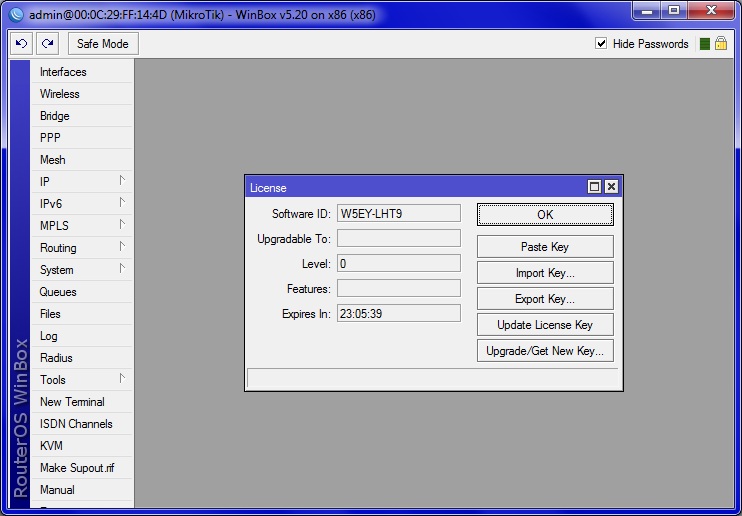
Task: Maximize the WinBox window
Action: click(x=674, y=11)
